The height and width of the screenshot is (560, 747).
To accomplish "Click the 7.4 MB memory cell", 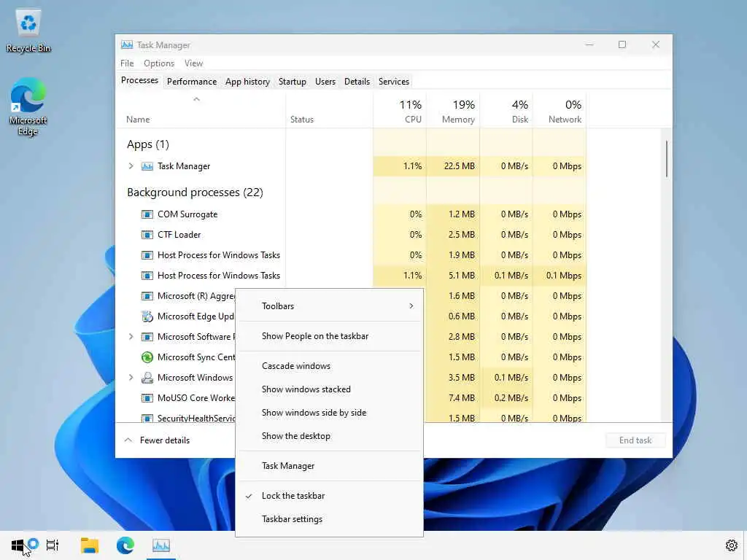I will tap(453, 398).
